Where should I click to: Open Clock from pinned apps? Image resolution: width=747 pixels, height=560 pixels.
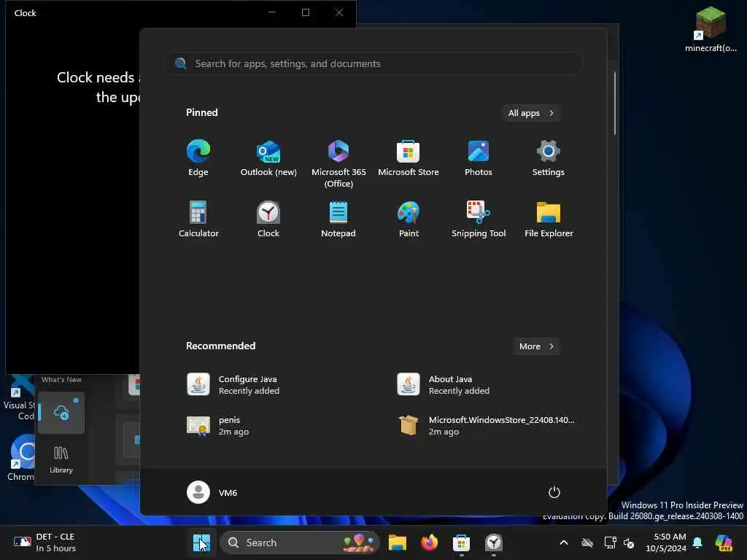click(x=268, y=219)
